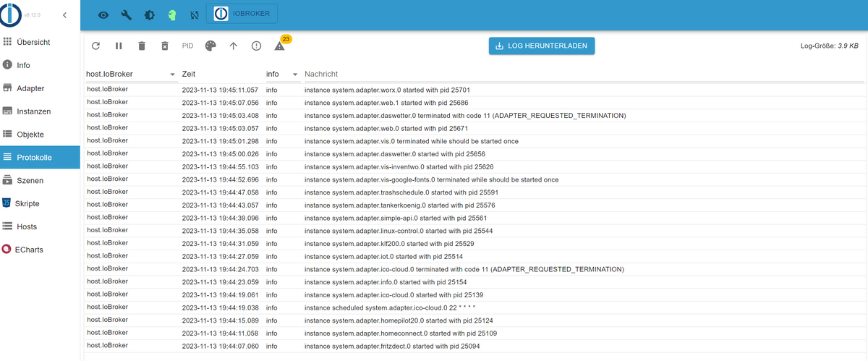868x361 pixels.
Task: Select the worx.0 started pid 25701 row
Action: click(x=474, y=90)
